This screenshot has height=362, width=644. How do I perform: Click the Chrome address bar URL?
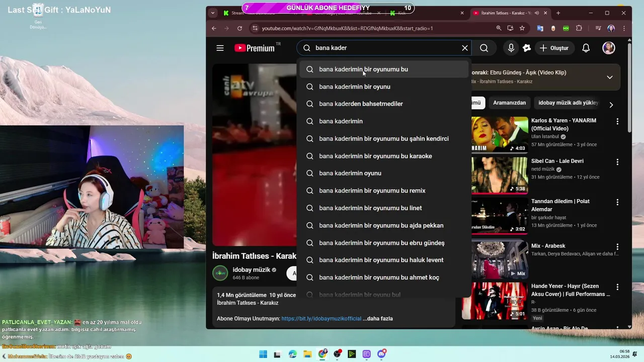[347, 28]
